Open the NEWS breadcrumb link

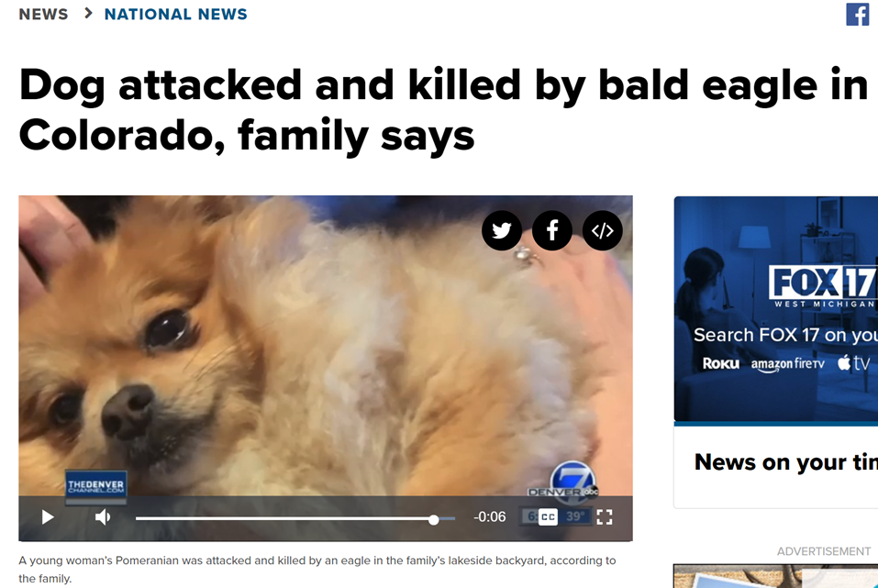pyautogui.click(x=43, y=14)
